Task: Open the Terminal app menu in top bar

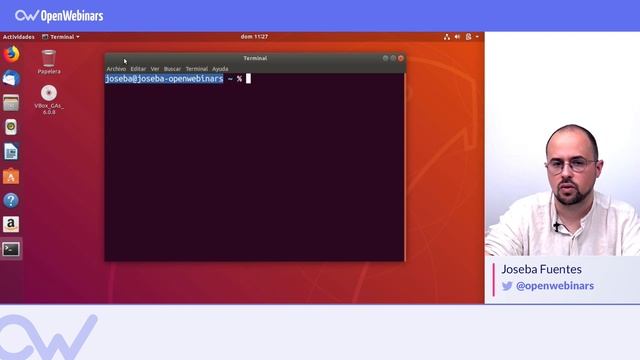Action: (61, 37)
